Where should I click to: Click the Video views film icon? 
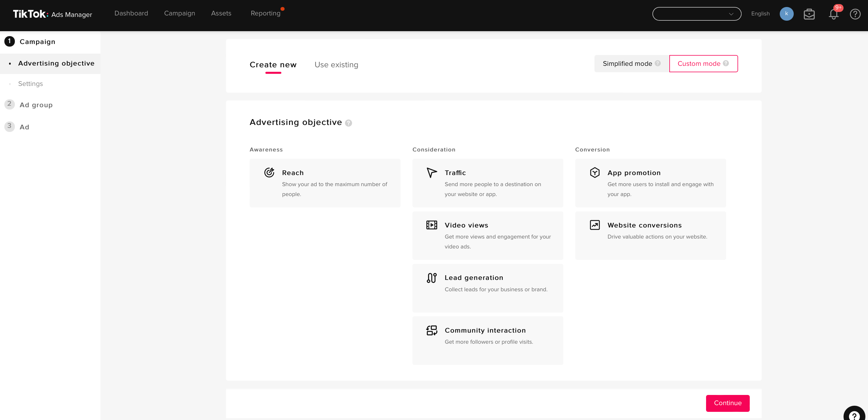click(431, 225)
